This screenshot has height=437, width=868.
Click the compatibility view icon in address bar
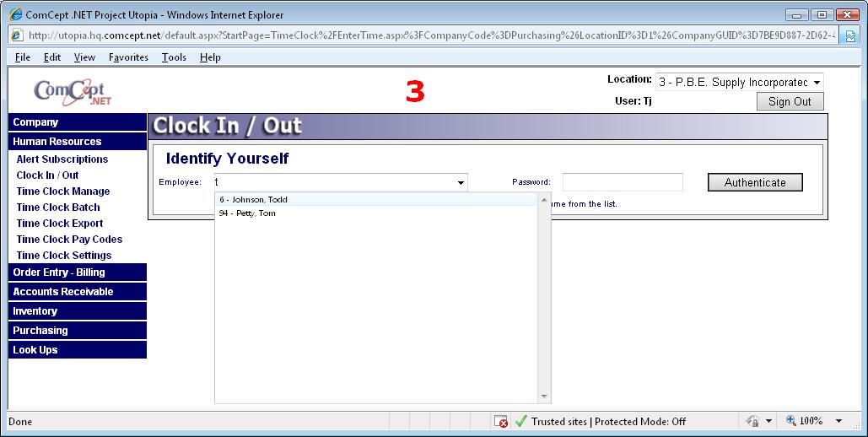click(x=850, y=35)
